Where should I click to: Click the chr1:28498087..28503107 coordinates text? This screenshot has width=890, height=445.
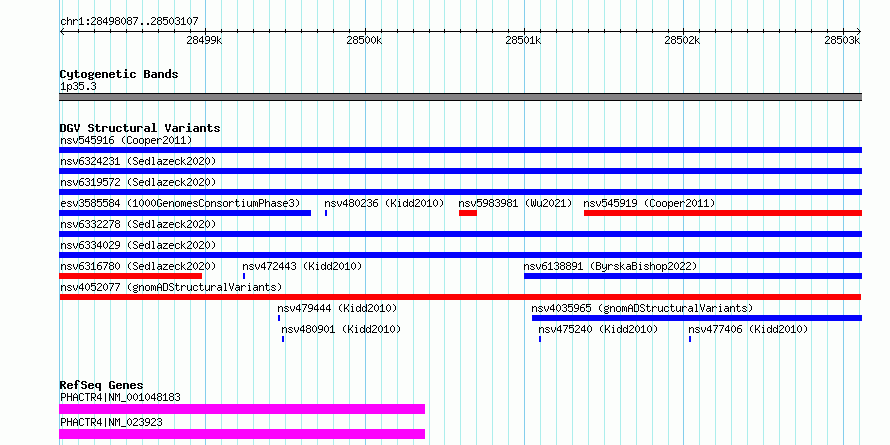point(129,22)
